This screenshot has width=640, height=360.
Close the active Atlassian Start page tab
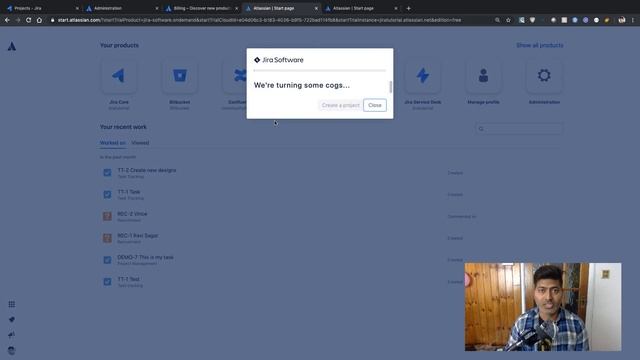[x=316, y=8]
